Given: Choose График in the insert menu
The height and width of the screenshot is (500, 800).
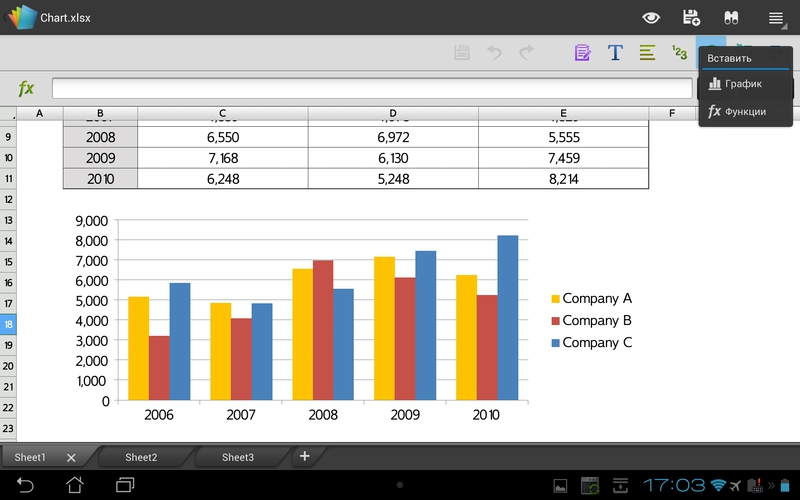Looking at the screenshot, I should (x=745, y=84).
